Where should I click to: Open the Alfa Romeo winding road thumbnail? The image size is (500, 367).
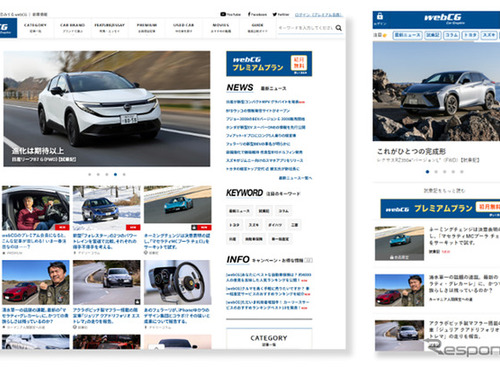(x=107, y=282)
